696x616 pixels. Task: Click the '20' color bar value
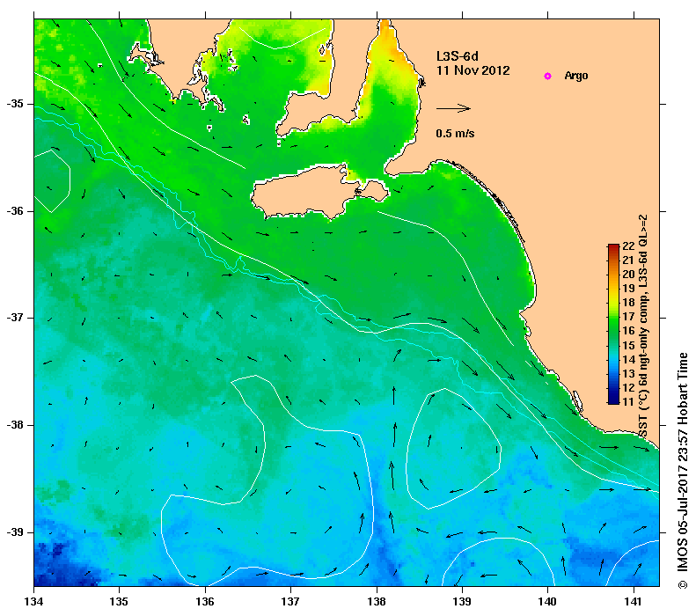click(628, 275)
